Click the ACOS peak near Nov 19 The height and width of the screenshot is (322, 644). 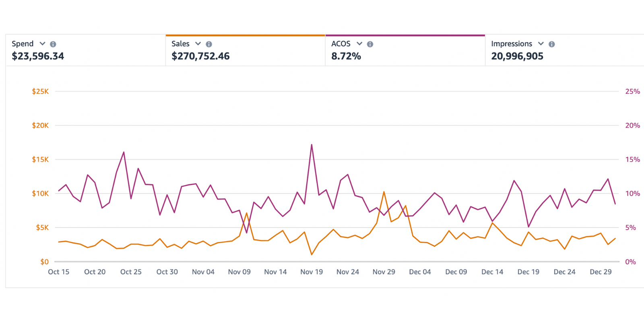[312, 145]
